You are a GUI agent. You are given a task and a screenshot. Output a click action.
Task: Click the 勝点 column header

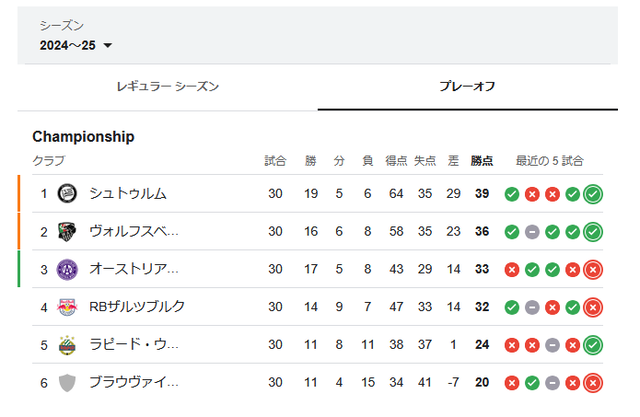tap(482, 160)
